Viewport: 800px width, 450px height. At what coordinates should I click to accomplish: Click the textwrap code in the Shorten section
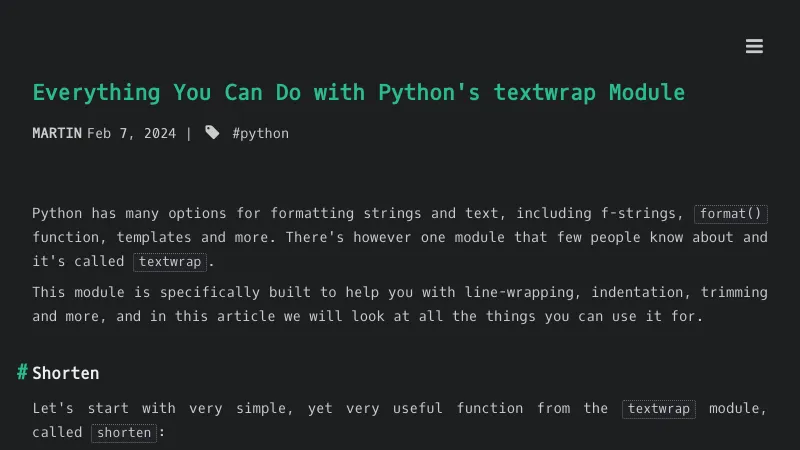658,409
